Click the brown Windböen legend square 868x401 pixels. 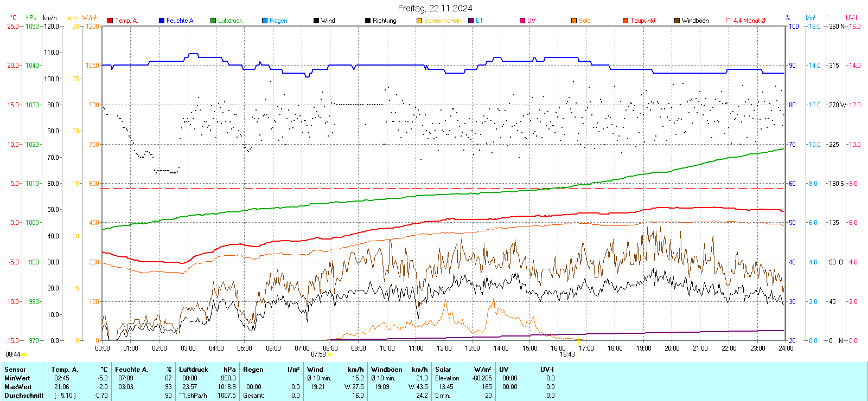[677, 21]
